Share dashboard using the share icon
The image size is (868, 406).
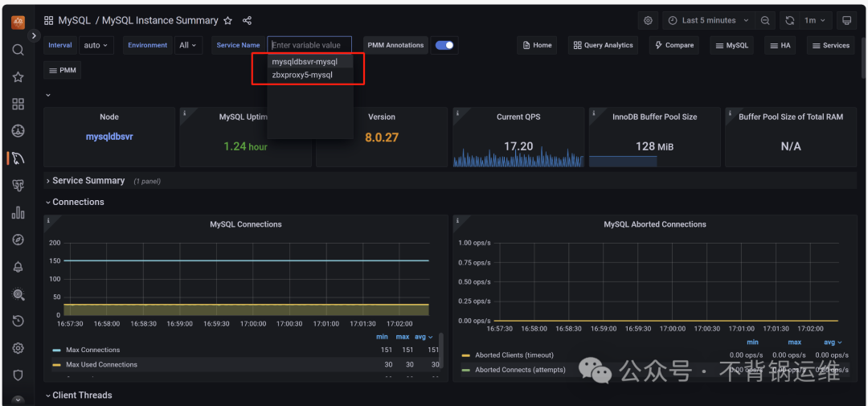[x=247, y=20]
